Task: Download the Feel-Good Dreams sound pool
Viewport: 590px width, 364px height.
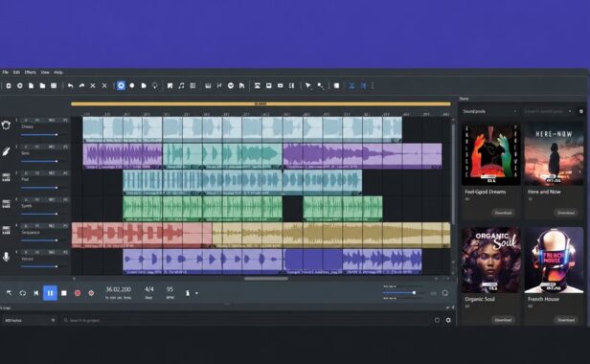Action: [x=503, y=213]
